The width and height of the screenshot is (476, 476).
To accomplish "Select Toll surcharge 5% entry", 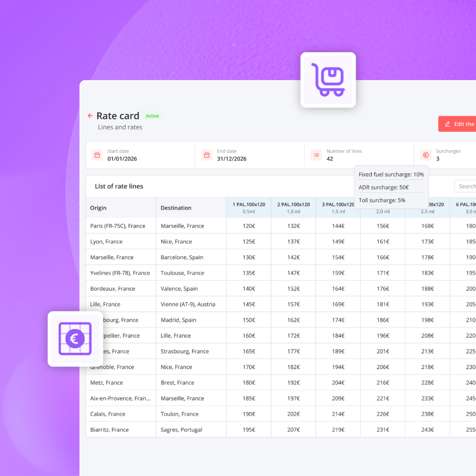I will (382, 200).
